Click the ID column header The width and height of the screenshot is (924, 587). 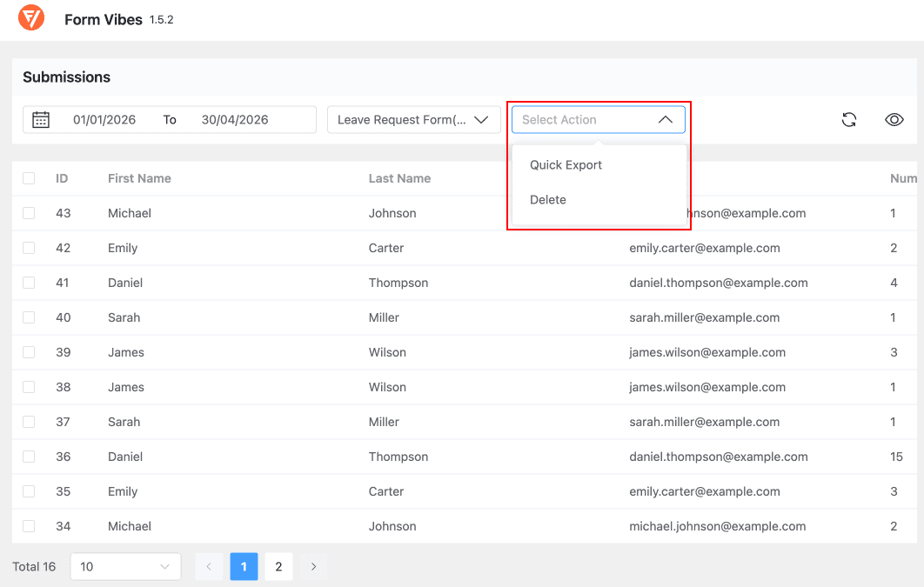pyautogui.click(x=62, y=178)
